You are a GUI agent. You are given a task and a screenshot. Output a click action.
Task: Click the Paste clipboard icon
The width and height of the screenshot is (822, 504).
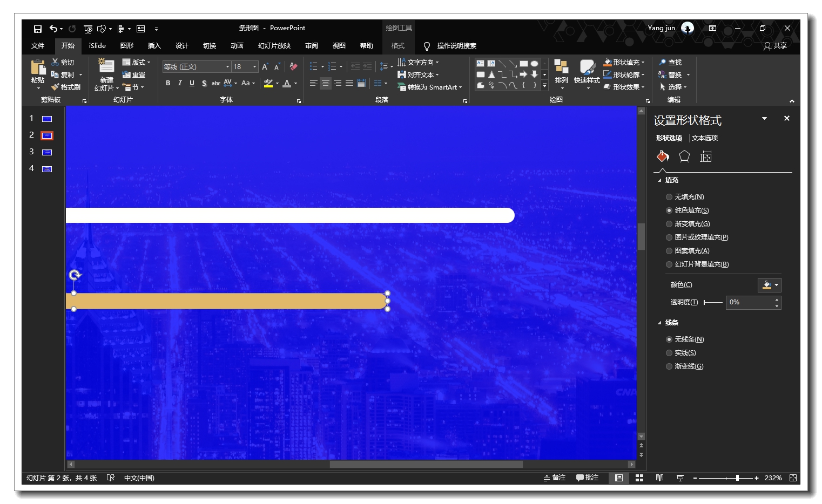point(38,68)
